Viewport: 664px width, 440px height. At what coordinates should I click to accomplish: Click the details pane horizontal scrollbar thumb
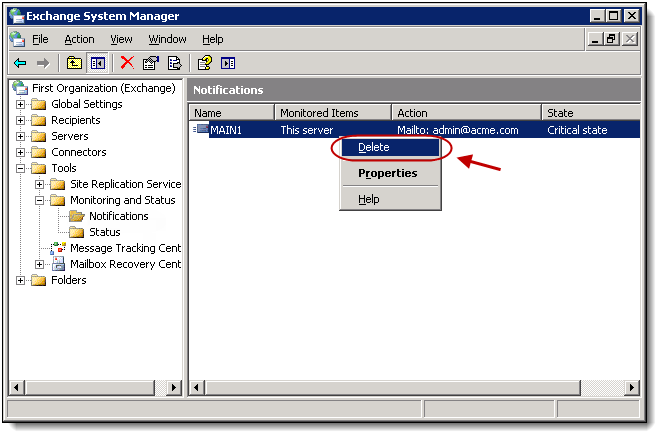pyautogui.click(x=392, y=387)
